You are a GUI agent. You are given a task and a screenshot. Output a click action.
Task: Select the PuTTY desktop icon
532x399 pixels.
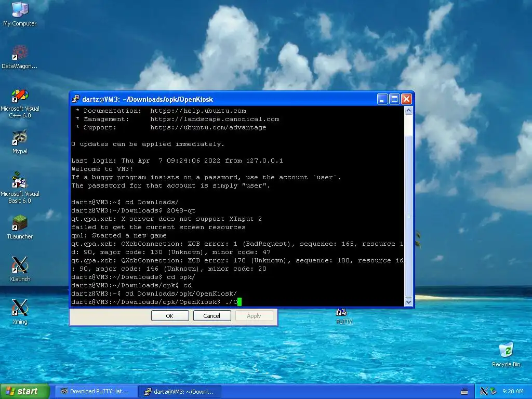click(x=344, y=316)
